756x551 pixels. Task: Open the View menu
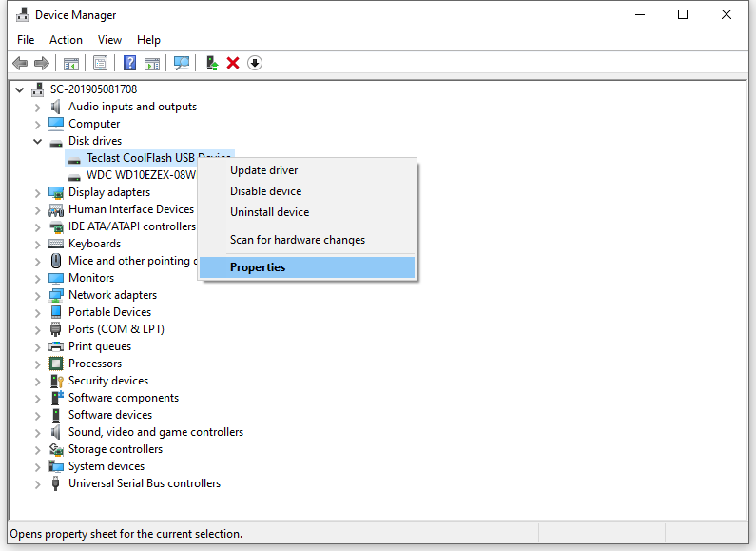[109, 40]
